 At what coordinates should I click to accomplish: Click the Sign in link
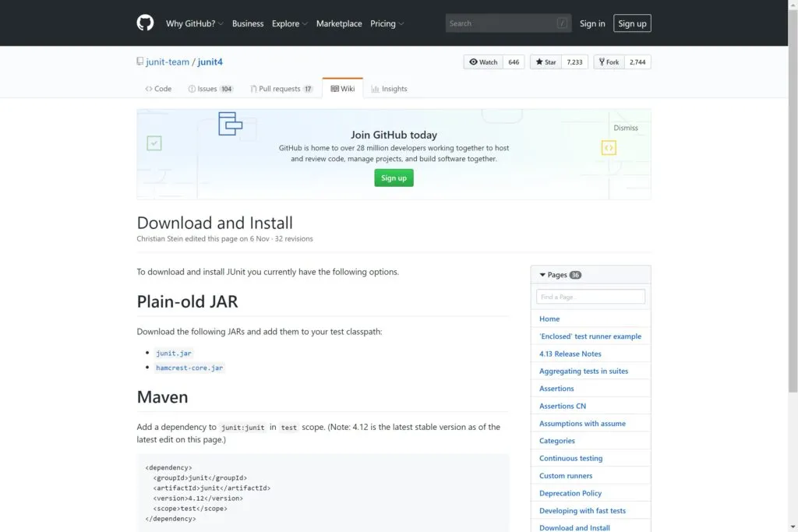592,23
